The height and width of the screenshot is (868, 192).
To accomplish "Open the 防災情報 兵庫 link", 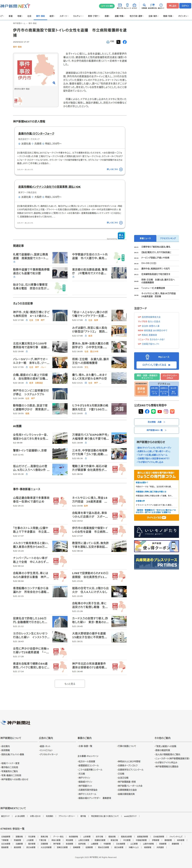I will pyautogui.click(x=157, y=422).
